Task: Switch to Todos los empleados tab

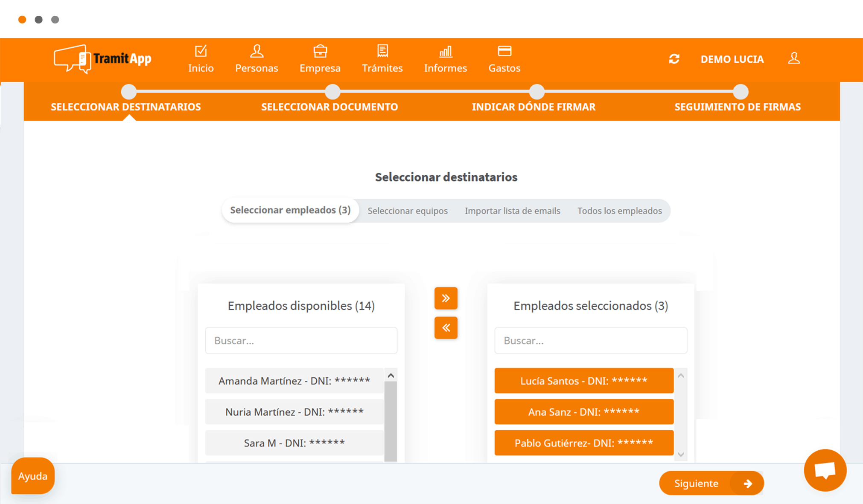Action: click(620, 211)
